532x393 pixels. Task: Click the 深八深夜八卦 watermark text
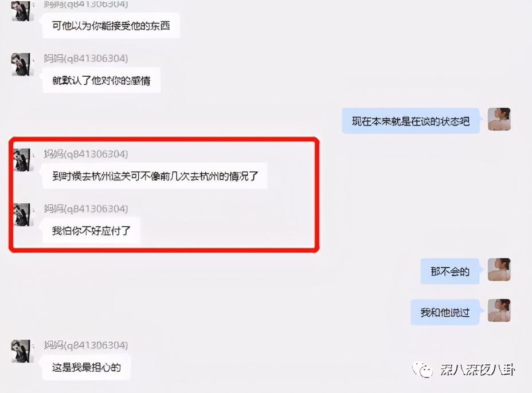pos(478,370)
